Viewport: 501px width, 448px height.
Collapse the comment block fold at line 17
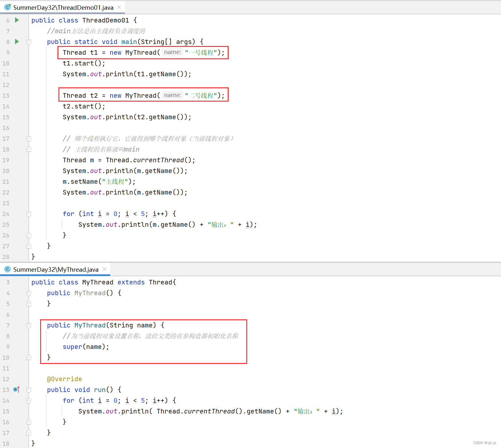[x=29, y=138]
